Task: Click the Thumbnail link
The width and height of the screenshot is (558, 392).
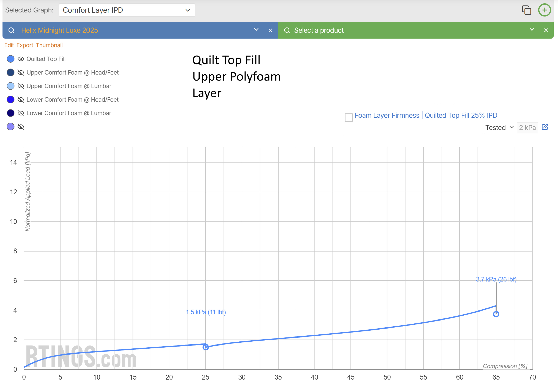Action: [x=49, y=45]
